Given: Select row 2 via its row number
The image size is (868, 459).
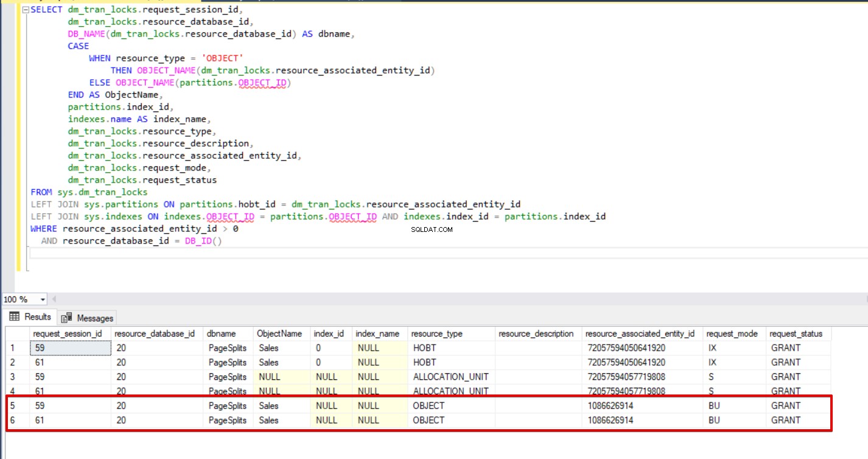Looking at the screenshot, I should coord(18,362).
